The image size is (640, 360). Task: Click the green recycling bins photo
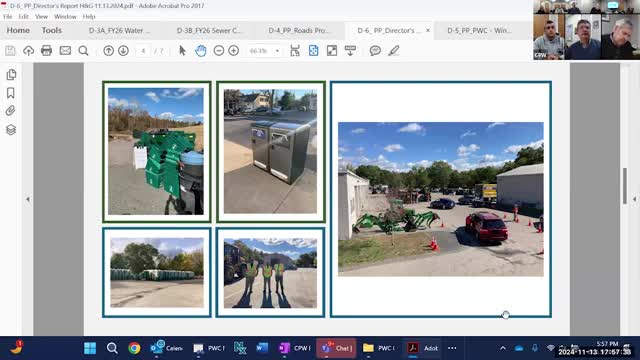tap(156, 151)
